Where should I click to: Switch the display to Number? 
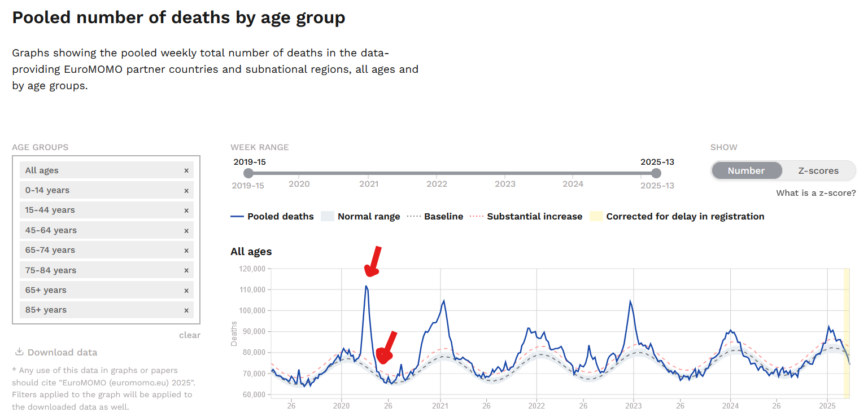pyautogui.click(x=746, y=170)
